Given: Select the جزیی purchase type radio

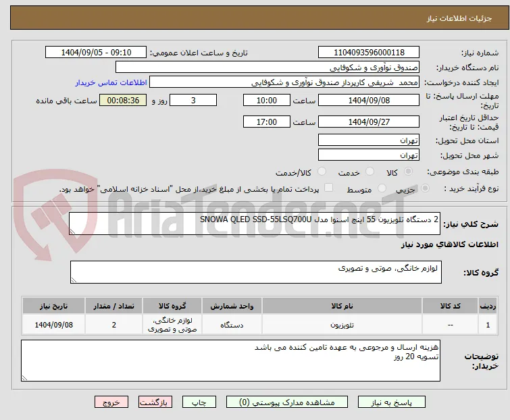Looking at the screenshot, I should tap(425, 188).
